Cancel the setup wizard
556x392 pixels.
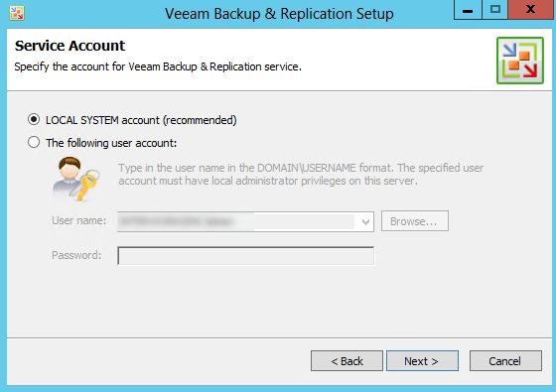505,361
